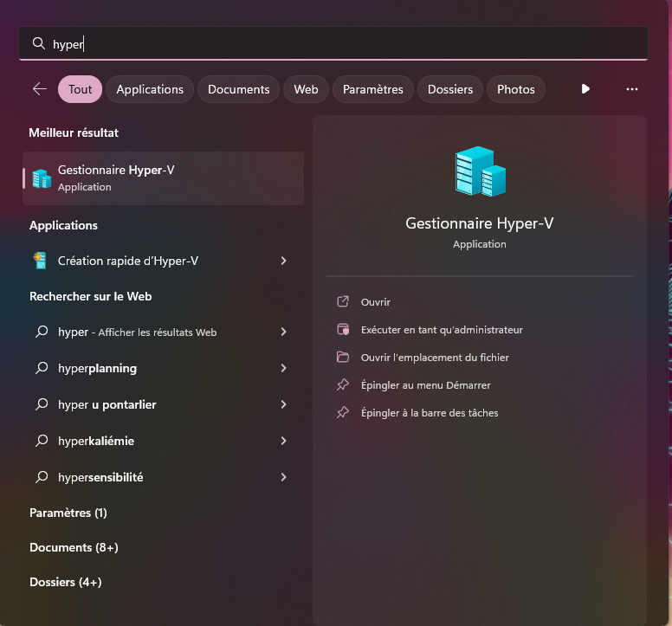
Task: Select the Tout filter tab
Action: [x=81, y=89]
